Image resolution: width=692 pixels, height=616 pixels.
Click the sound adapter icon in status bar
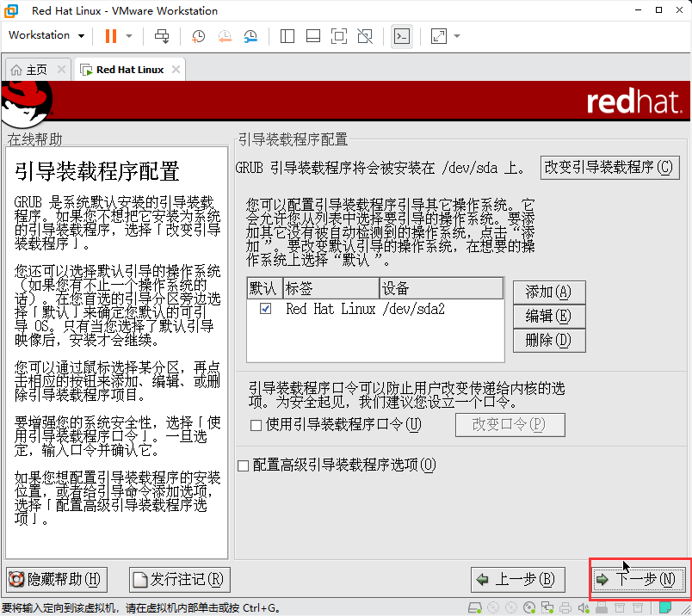[x=584, y=607]
